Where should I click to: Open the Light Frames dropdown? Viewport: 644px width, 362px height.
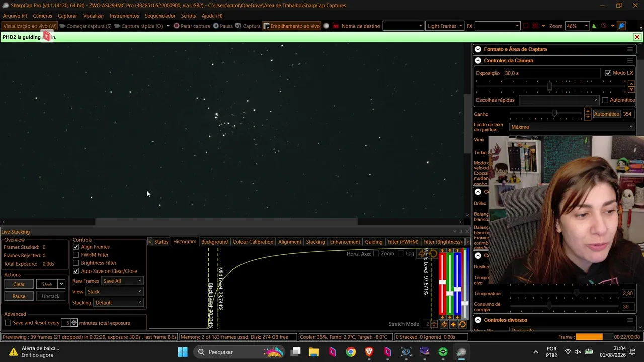444,26
